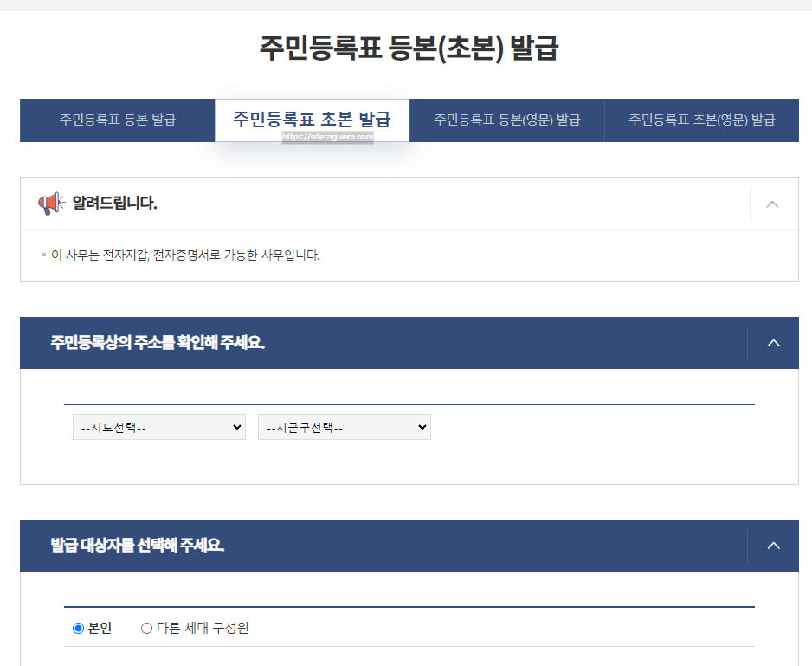Open the --시군구선택-- dropdown
812x666 pixels.
pyautogui.click(x=344, y=426)
